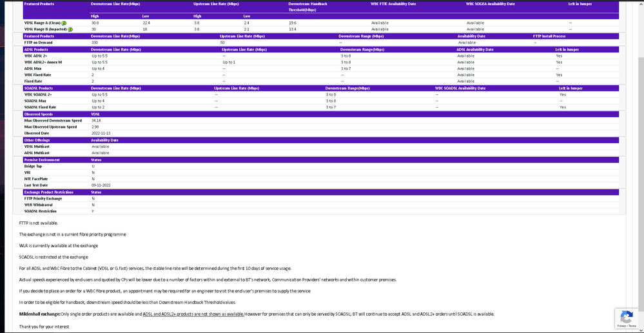Click the 22.4 downstream low value
The width and height of the screenshot is (644, 333).
click(146, 23)
